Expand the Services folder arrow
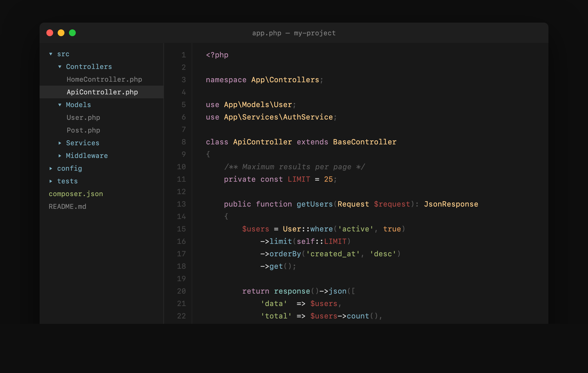This screenshot has width=588, height=373. coord(60,143)
